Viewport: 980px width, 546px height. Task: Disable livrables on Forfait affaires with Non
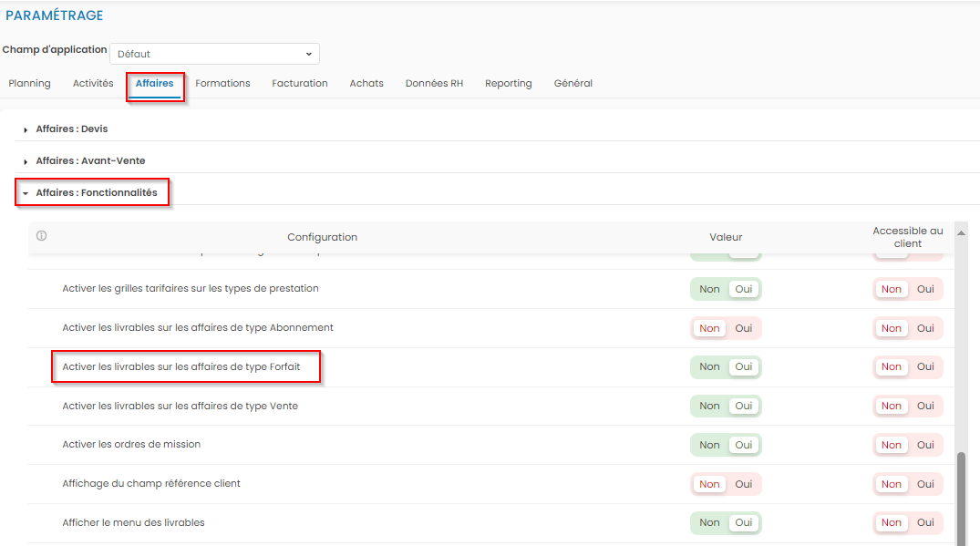point(709,367)
